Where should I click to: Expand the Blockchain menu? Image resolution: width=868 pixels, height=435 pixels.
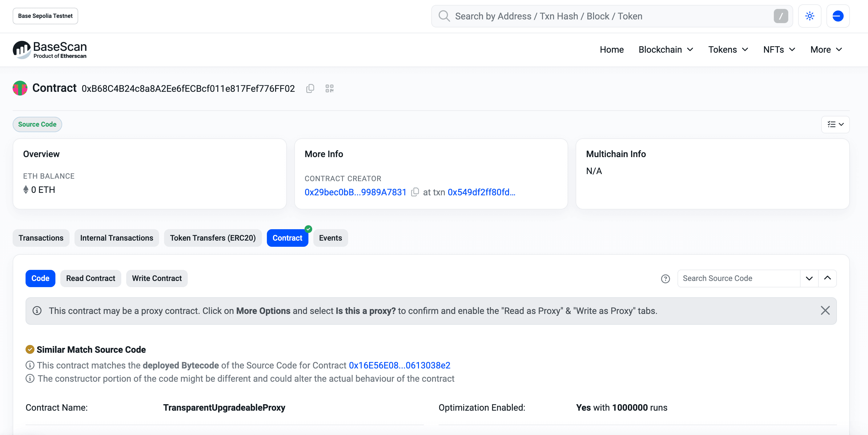point(665,50)
